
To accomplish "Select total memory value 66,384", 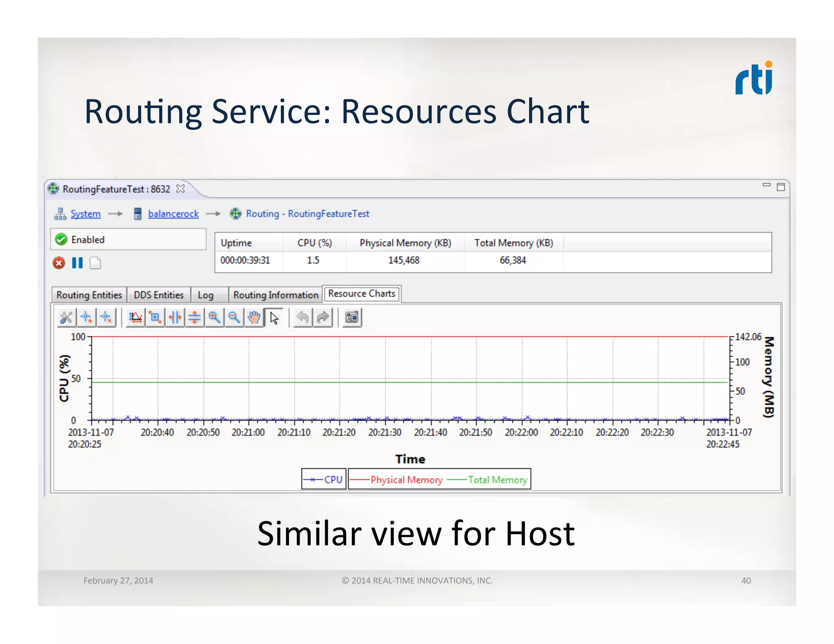I will coord(513,260).
